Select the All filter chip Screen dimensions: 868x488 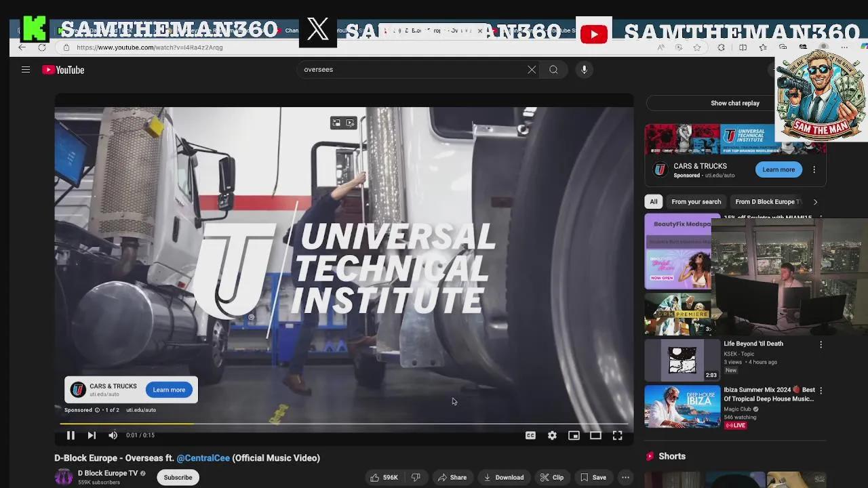tap(653, 201)
